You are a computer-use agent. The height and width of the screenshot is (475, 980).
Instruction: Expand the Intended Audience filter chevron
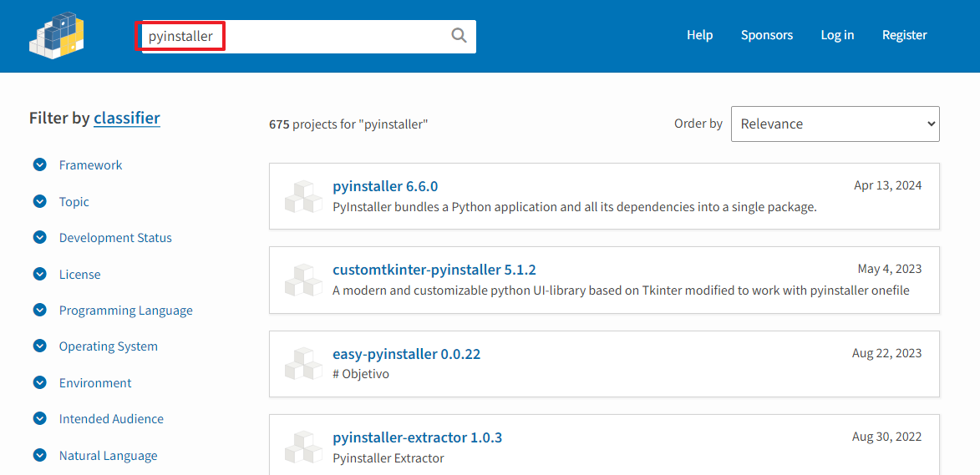(x=40, y=419)
